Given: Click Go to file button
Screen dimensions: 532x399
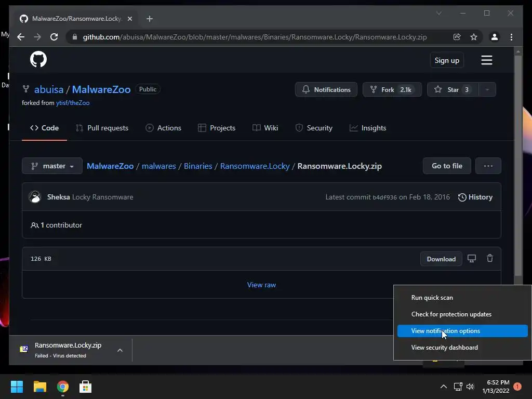Looking at the screenshot, I should (x=447, y=166).
